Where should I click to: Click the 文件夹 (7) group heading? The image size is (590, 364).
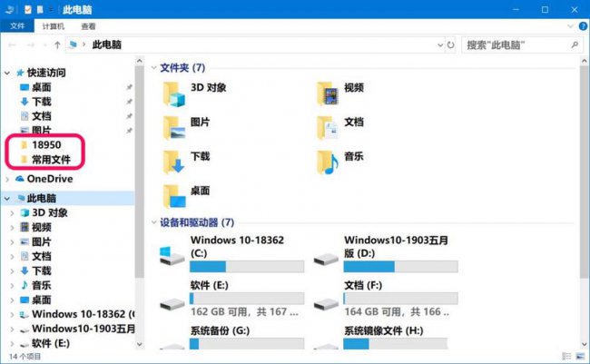click(x=182, y=68)
